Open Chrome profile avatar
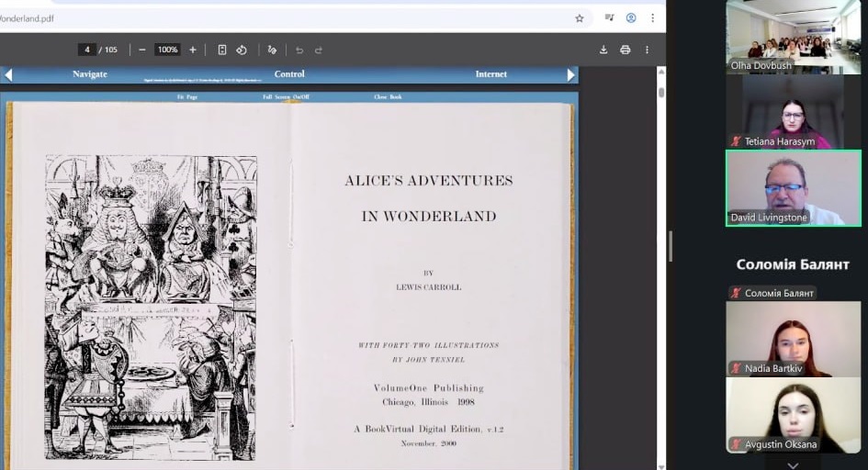Image resolution: width=868 pixels, height=470 pixels. point(631,17)
